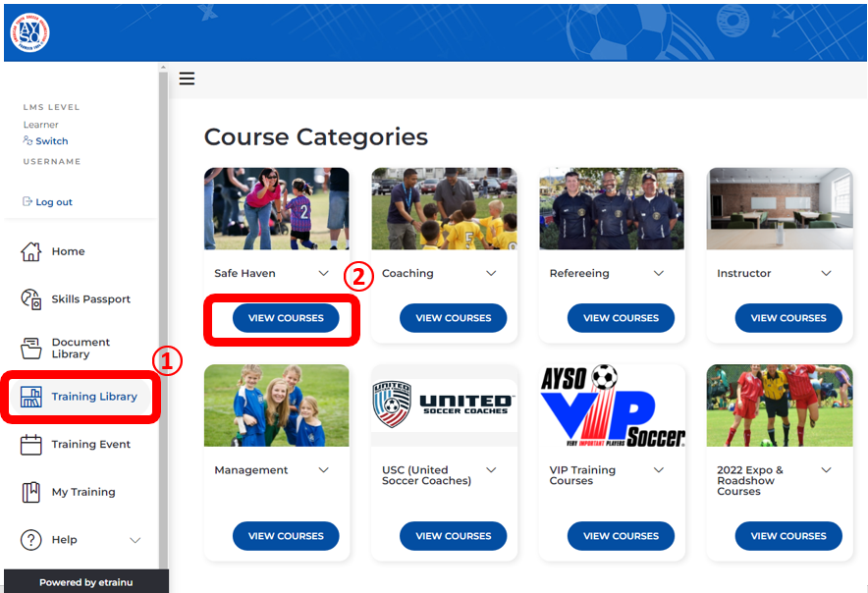This screenshot has width=868, height=593.
Task: Open Document Library in the sidebar
Action: (81, 349)
